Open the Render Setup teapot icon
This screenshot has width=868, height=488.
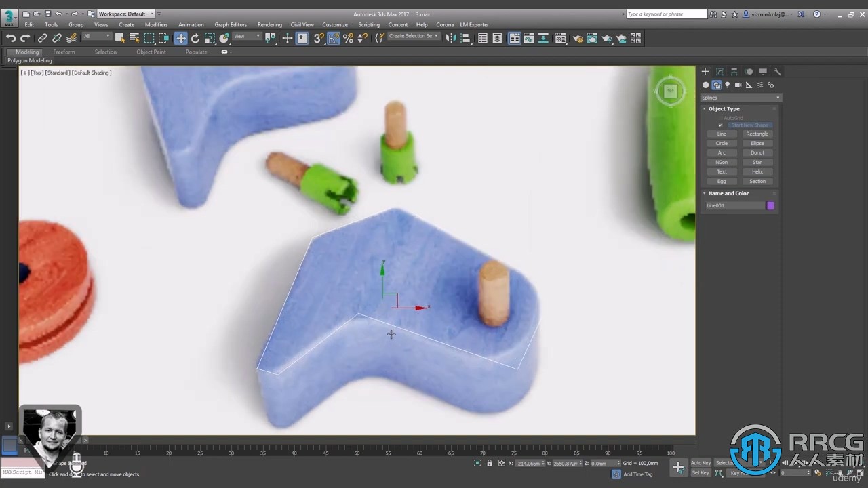[x=578, y=39]
